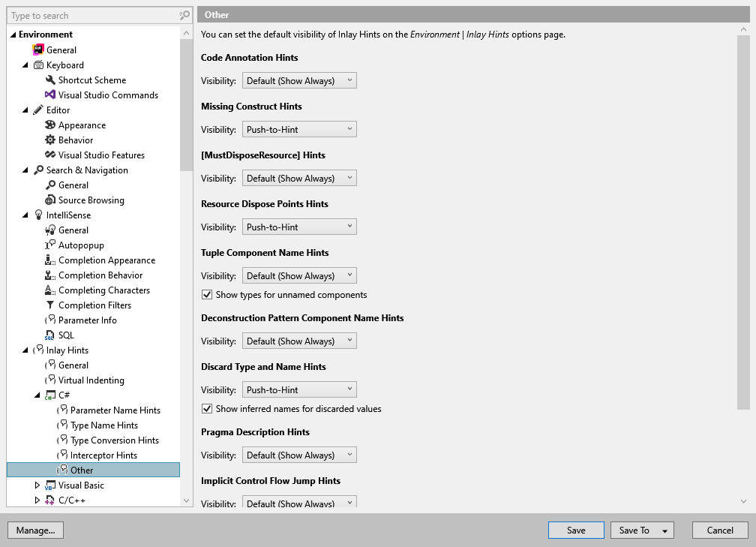Open the Save To dropdown arrow
Image resolution: width=756 pixels, height=547 pixels.
click(x=664, y=530)
